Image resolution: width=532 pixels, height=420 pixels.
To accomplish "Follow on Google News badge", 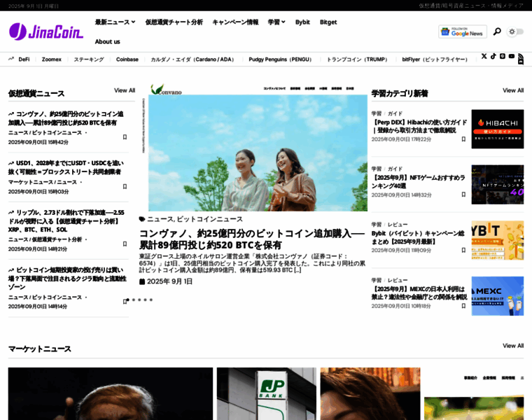I will [463, 31].
